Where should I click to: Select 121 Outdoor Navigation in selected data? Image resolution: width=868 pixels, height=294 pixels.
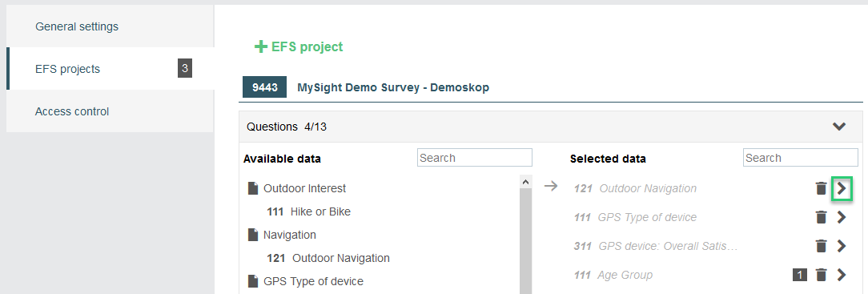pos(635,188)
